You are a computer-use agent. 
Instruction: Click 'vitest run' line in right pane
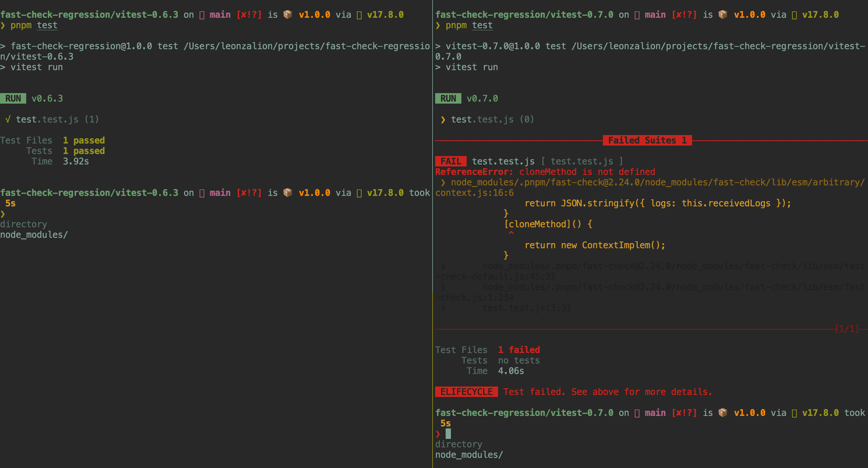(466, 67)
